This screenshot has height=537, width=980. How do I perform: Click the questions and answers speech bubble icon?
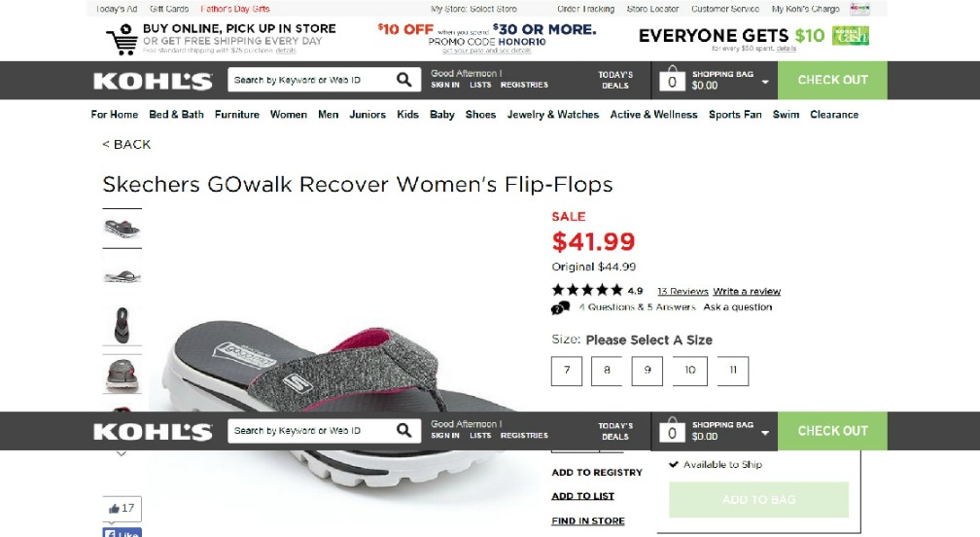[x=561, y=307]
